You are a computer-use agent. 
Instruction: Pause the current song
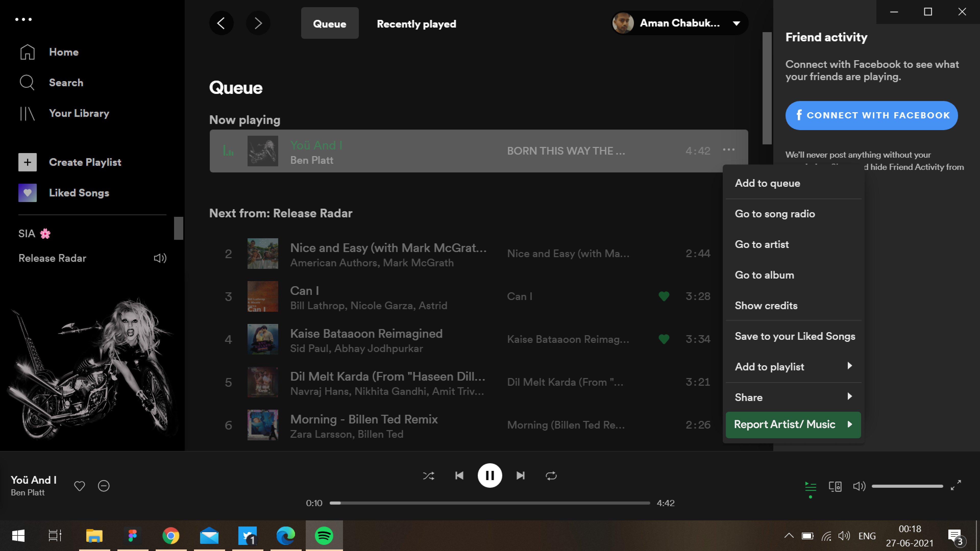[x=490, y=476]
